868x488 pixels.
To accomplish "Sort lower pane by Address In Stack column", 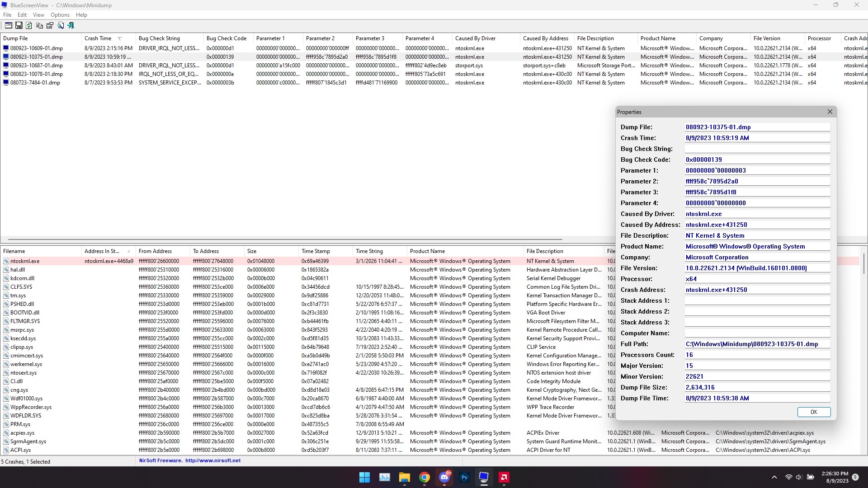I will (108, 251).
